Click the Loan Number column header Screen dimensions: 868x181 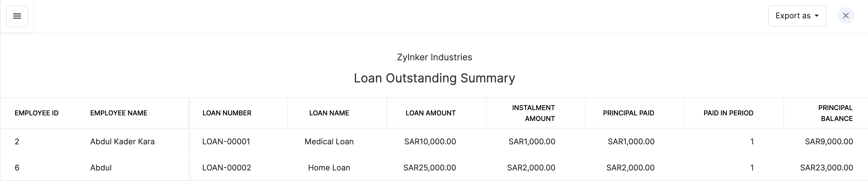[x=227, y=113]
